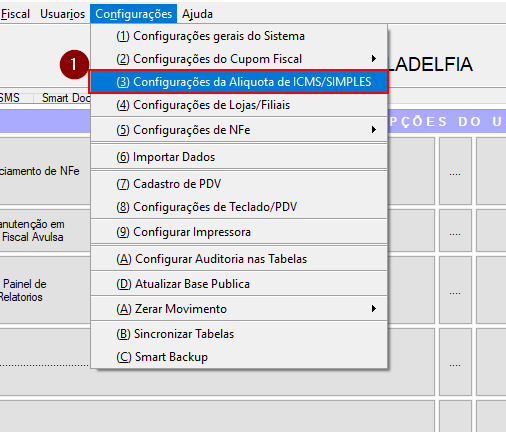Select Configurações de Teclado/PDV

click(x=239, y=207)
